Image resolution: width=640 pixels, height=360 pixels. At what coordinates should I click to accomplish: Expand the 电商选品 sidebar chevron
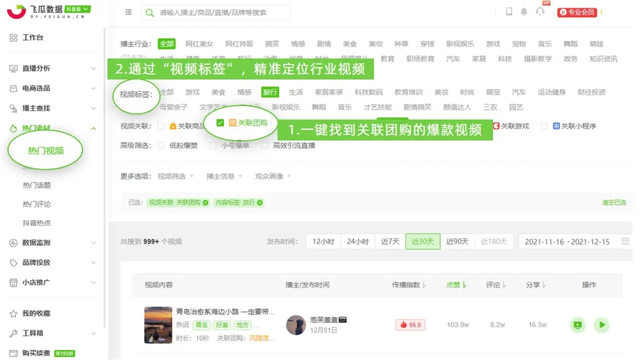coord(93,88)
